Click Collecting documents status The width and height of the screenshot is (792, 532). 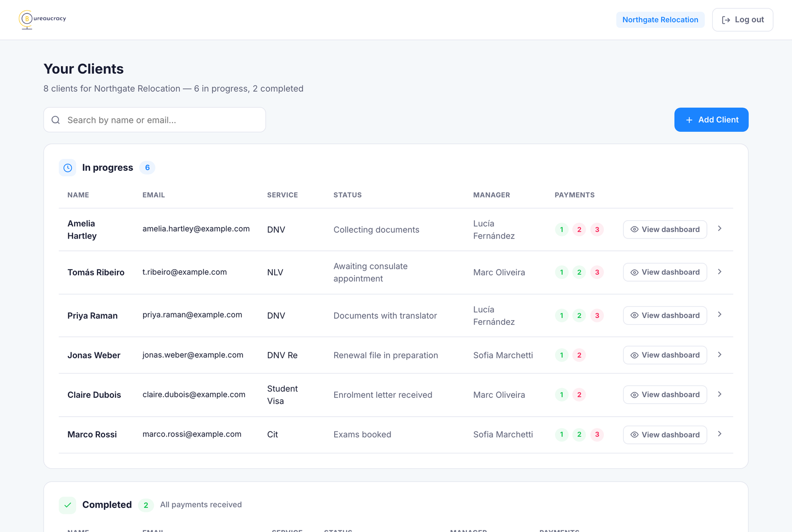tap(376, 230)
